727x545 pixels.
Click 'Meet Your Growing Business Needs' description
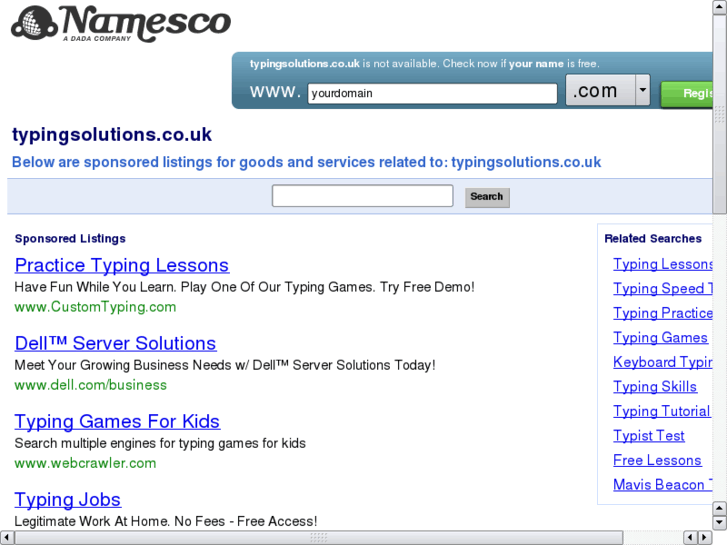[x=225, y=365]
